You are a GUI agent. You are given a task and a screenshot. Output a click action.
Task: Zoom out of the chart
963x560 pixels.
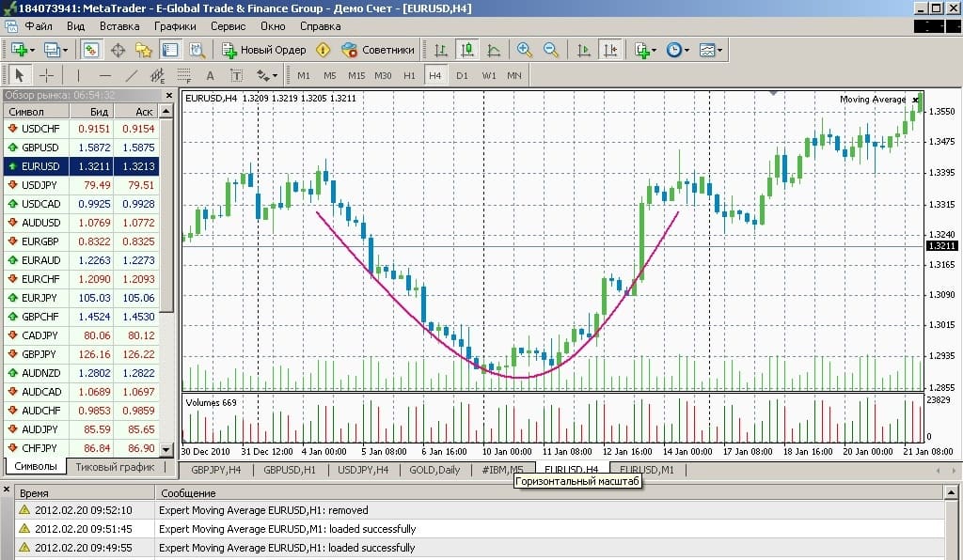[551, 50]
